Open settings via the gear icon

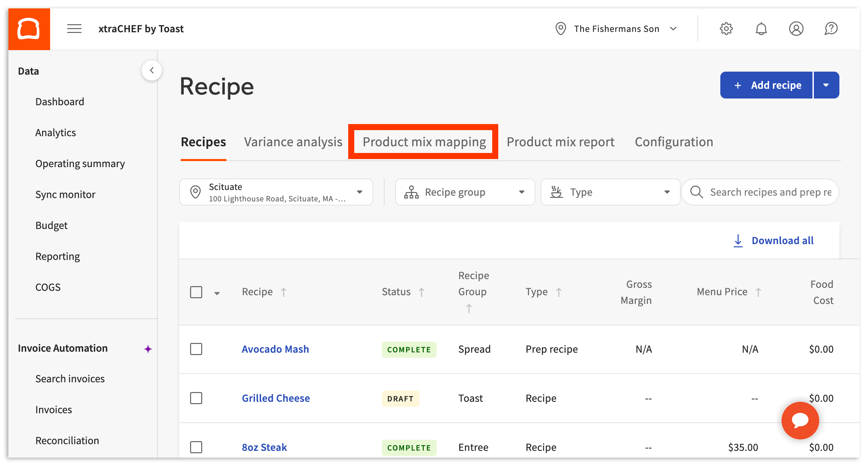[x=726, y=29]
